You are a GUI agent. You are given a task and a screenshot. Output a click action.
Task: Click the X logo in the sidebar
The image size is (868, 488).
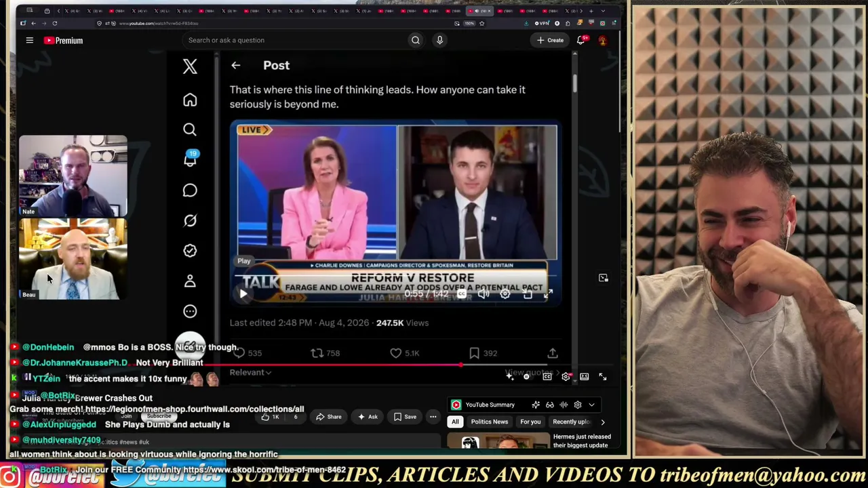pyautogui.click(x=190, y=66)
